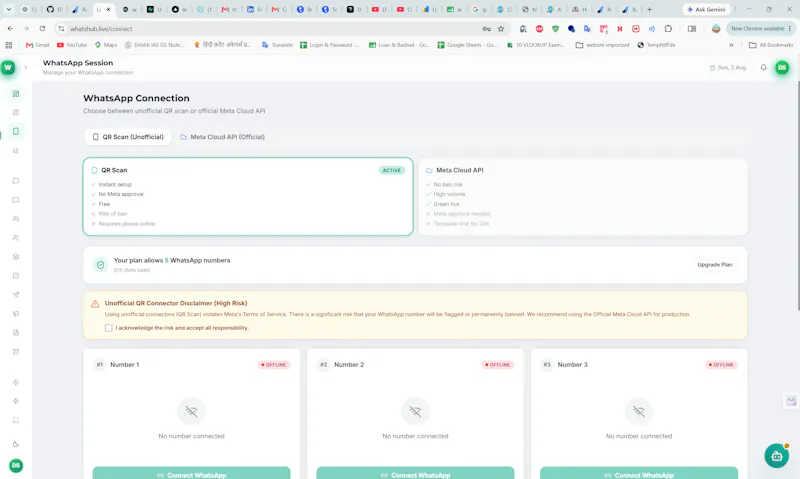Expand the sidebar using the chevron arrow

(26, 67)
